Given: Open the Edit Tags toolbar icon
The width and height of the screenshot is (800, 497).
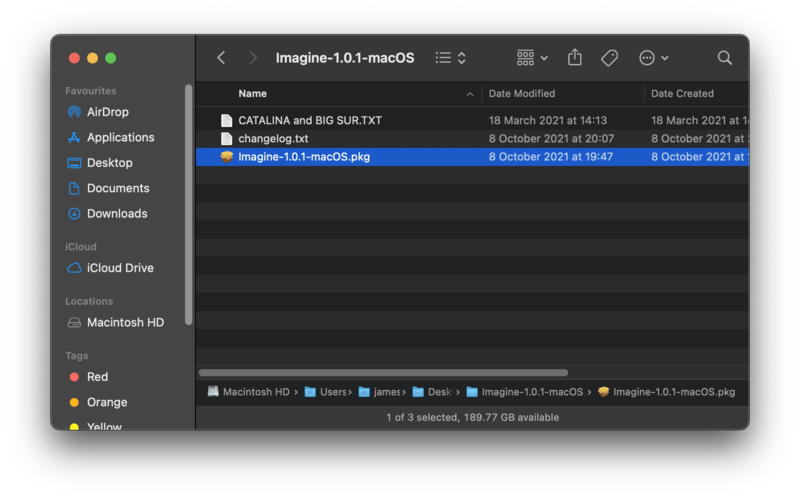Looking at the screenshot, I should 609,58.
